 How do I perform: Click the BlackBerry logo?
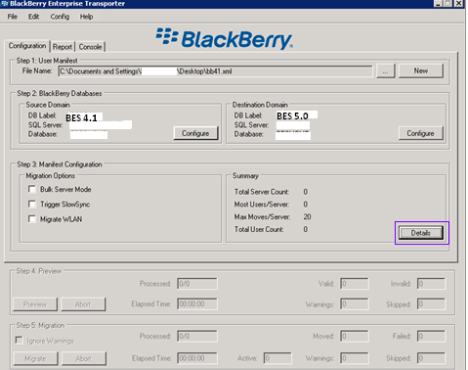(224, 39)
